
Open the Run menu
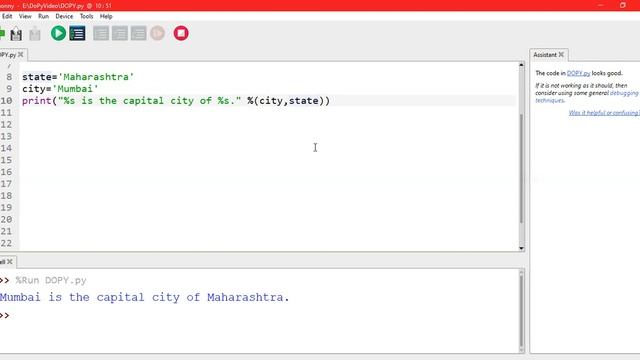(43, 16)
